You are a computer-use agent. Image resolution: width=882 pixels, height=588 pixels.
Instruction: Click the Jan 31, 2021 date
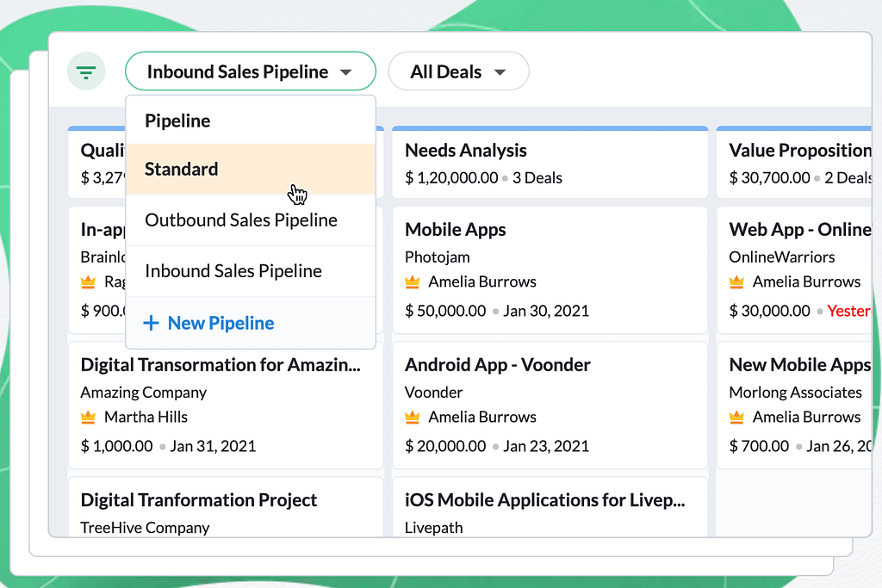pos(213,446)
